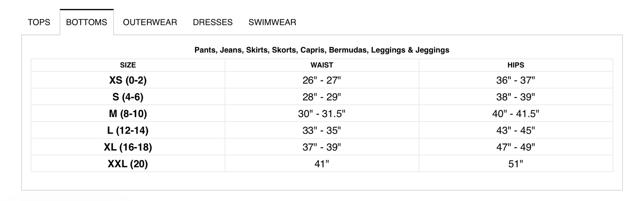The width and height of the screenshot is (644, 201).
Task: Click the M (8-10) size cell
Action: [128, 113]
